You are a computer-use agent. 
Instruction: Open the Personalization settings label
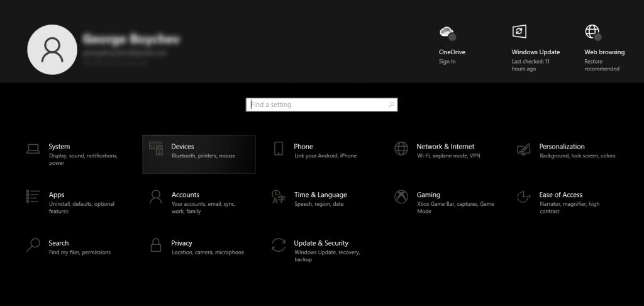[x=562, y=147]
